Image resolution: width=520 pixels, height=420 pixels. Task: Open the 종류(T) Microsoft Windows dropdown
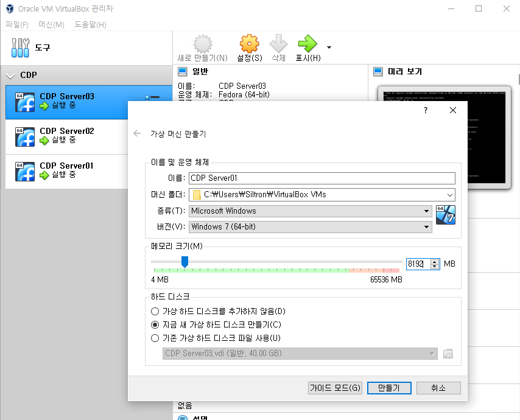310,211
